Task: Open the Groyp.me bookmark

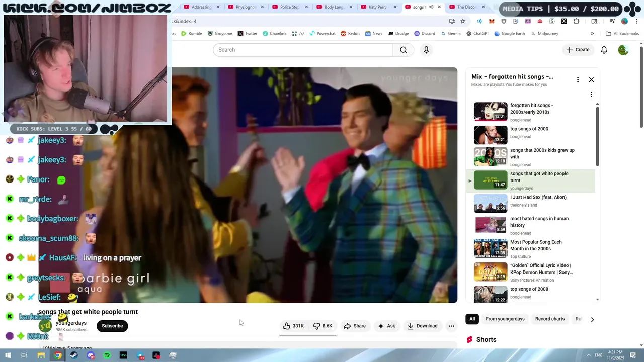Action: (220, 34)
